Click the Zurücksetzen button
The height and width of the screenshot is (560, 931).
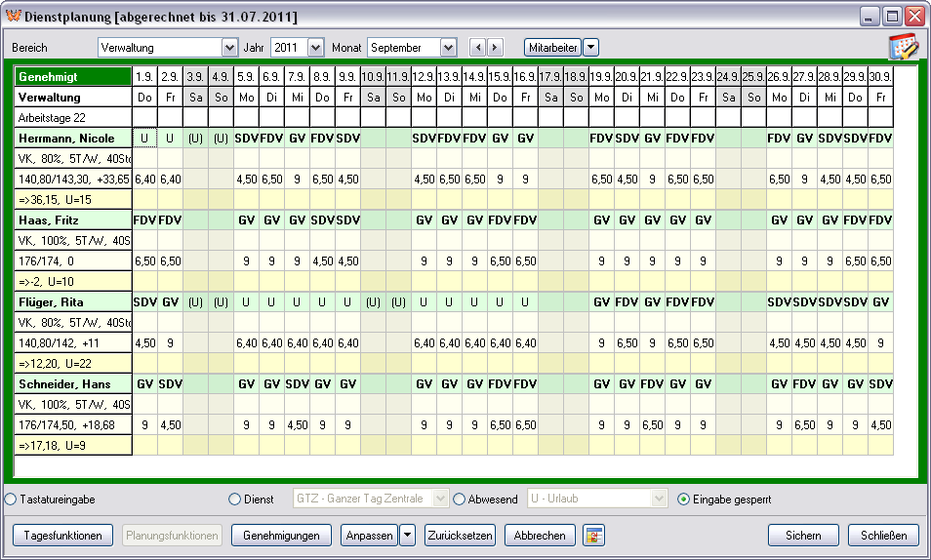(x=461, y=535)
